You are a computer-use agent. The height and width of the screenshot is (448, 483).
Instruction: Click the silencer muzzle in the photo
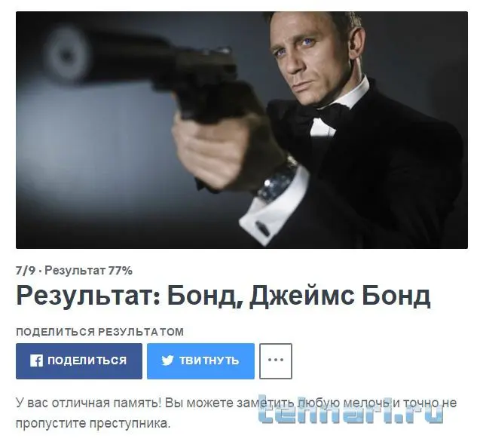click(x=66, y=55)
